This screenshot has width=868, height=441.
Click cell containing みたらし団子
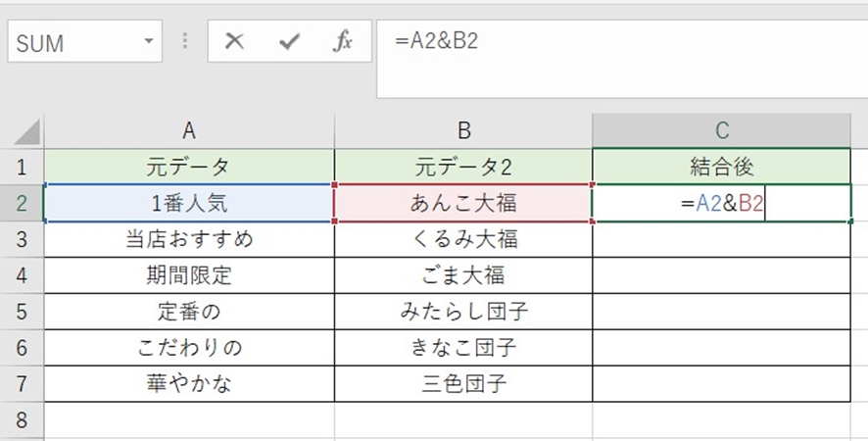pyautogui.click(x=463, y=313)
